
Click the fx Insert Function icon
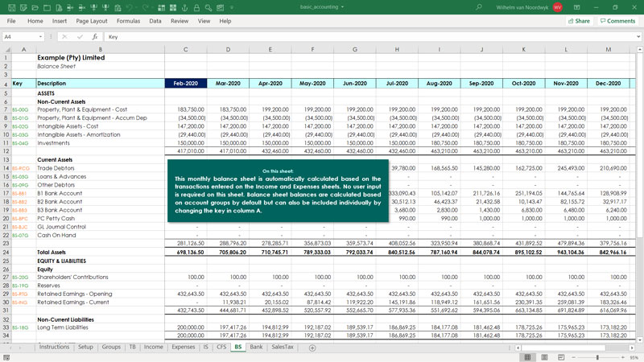pos(95,36)
